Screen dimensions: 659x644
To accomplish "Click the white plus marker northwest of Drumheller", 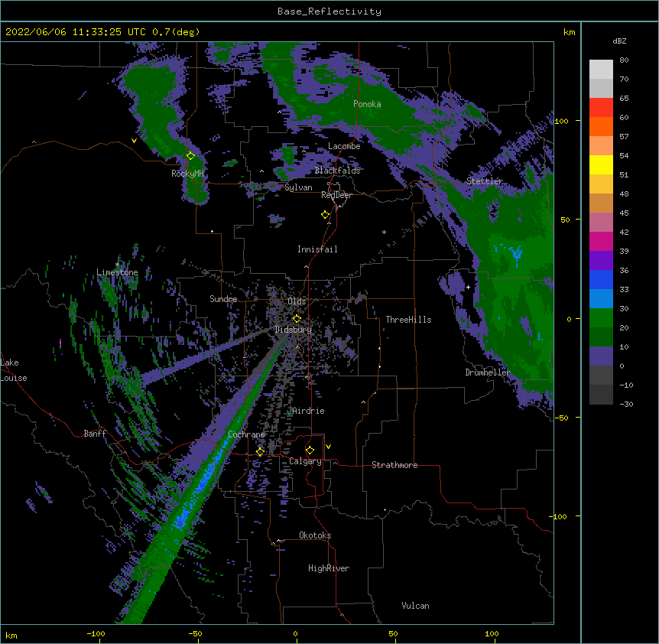I will click(x=468, y=287).
